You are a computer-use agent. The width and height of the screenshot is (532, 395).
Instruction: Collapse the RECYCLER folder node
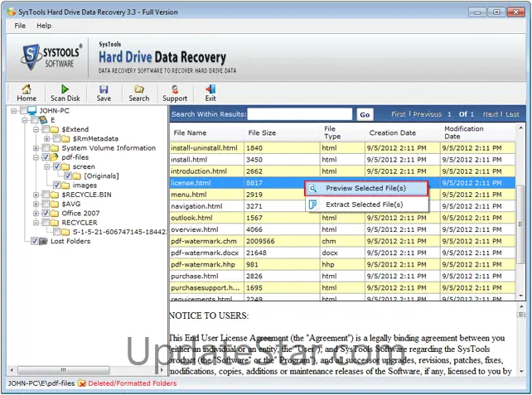pyautogui.click(x=36, y=223)
